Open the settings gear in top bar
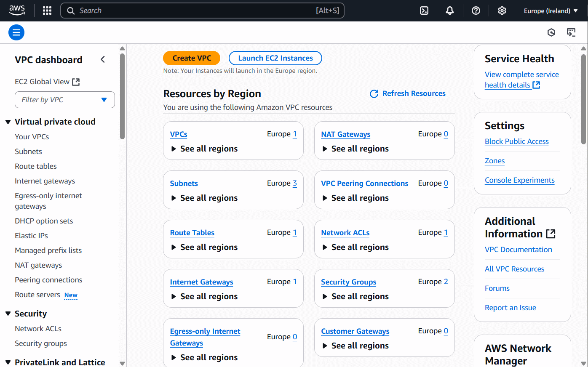588x367 pixels. [x=502, y=11]
